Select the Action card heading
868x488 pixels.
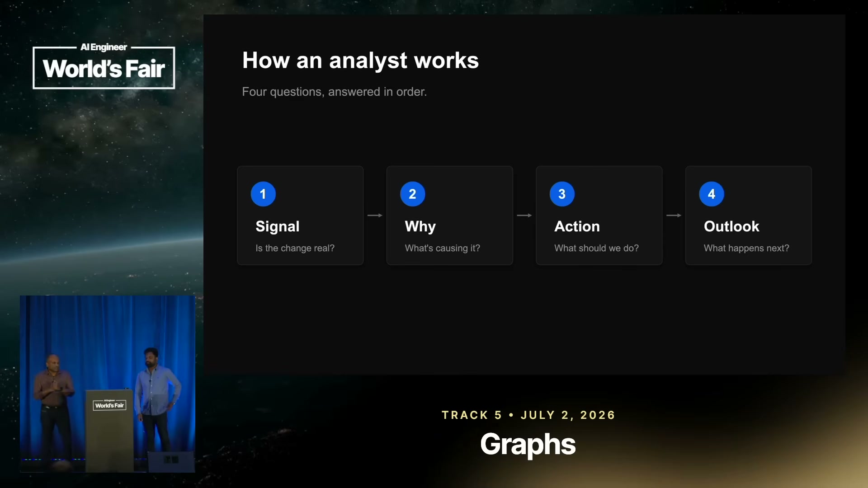(x=577, y=226)
